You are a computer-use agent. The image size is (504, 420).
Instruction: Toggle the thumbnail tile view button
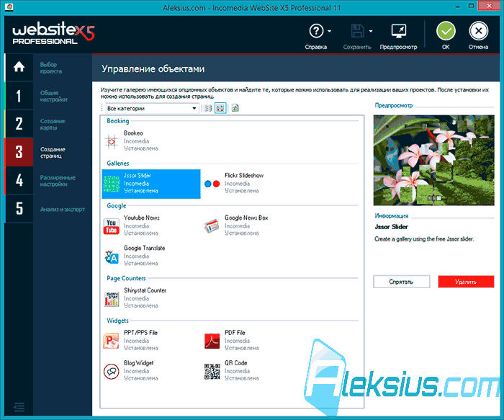[220, 108]
